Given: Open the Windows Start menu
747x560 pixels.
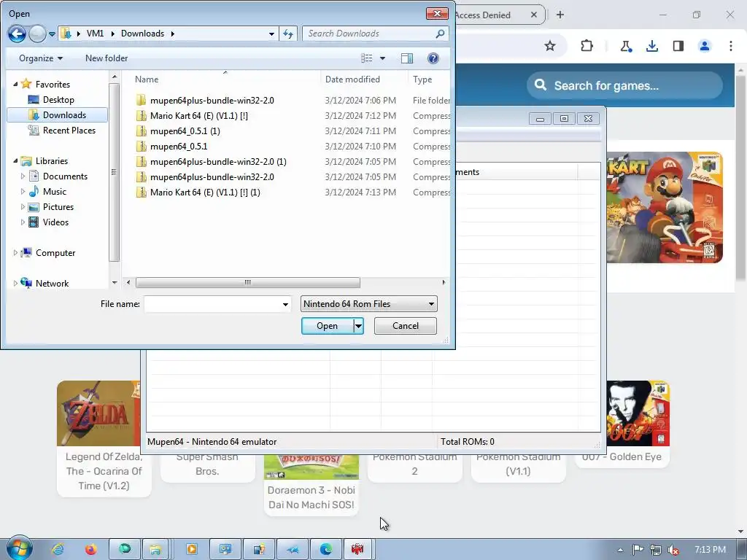Looking at the screenshot, I should tap(19, 548).
